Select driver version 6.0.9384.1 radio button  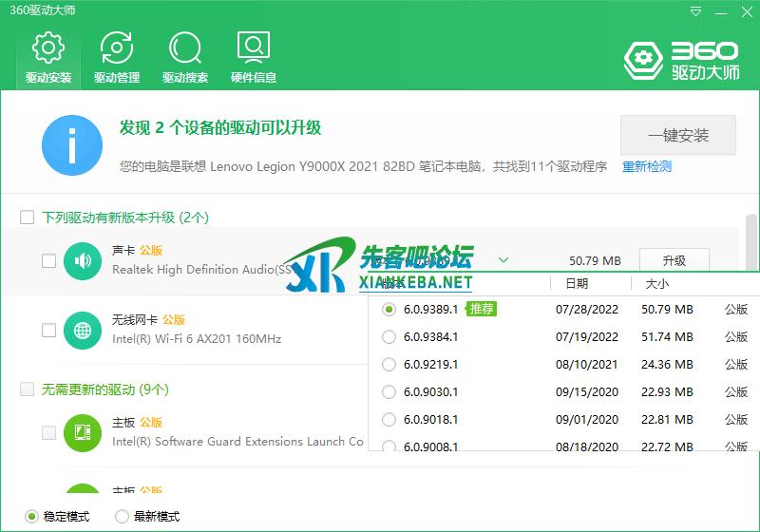(389, 336)
